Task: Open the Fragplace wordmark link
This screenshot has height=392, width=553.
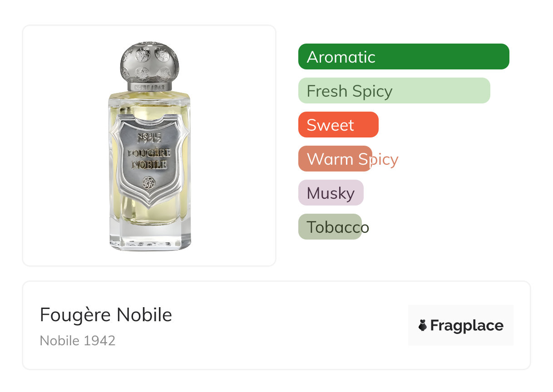Action: pos(467,326)
